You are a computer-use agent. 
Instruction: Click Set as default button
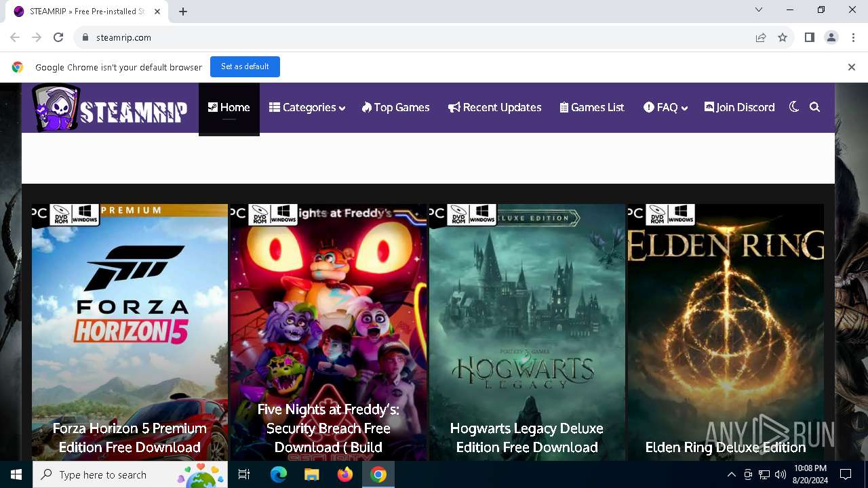pos(245,66)
